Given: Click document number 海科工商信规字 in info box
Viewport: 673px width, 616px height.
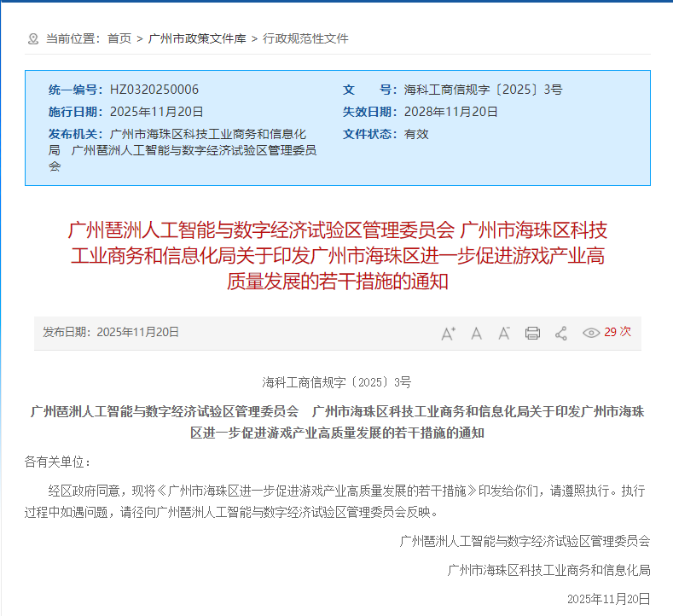Looking at the screenshot, I should pos(483,90).
